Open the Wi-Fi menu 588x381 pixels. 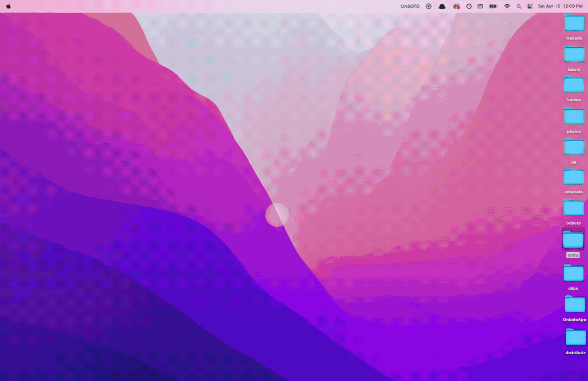click(x=507, y=6)
